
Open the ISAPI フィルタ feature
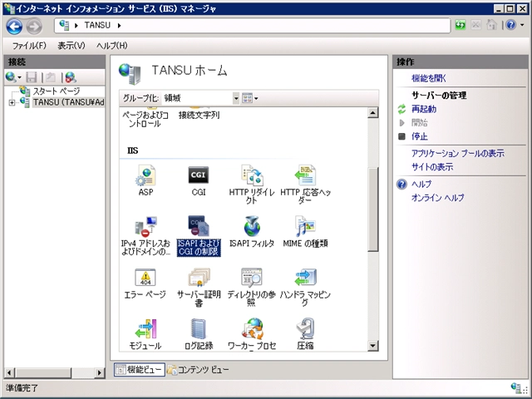point(252,231)
